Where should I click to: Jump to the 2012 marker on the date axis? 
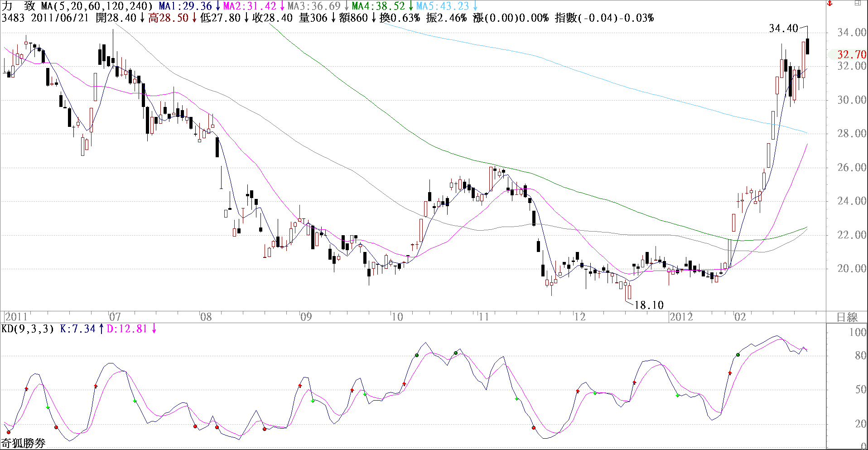point(681,317)
